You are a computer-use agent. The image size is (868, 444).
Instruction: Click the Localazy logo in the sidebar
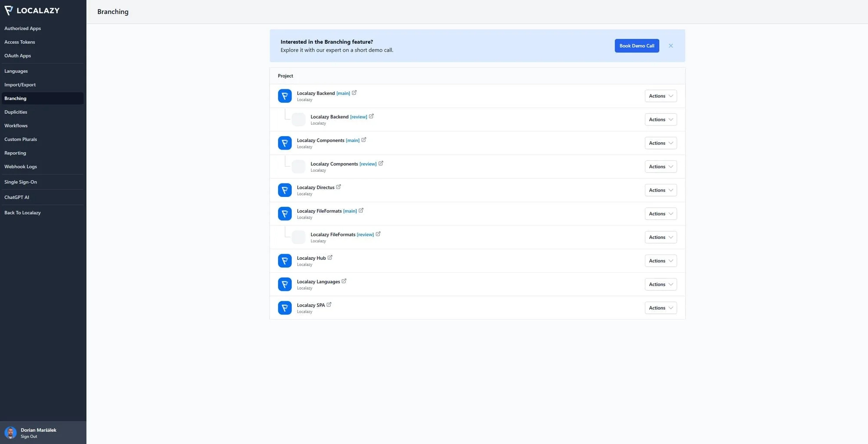32,10
